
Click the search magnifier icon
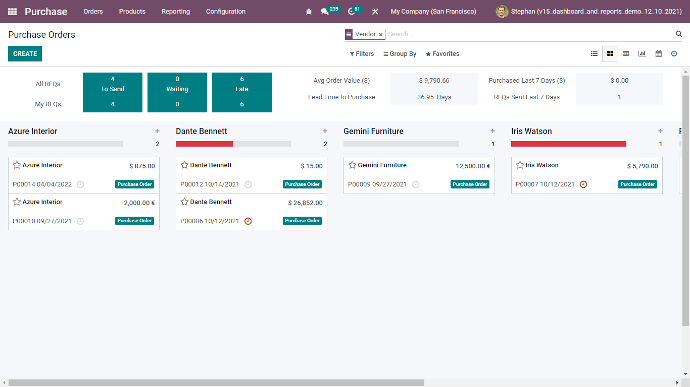679,34
